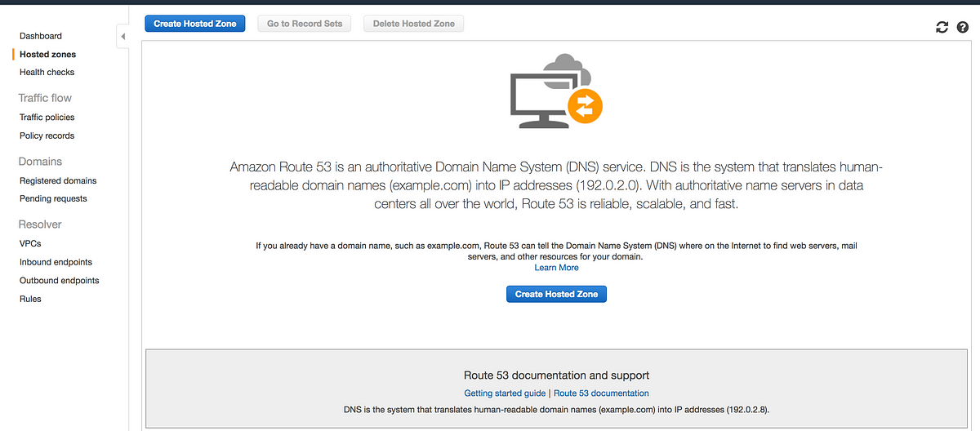
Task: Open Outbound endpoints in the sidebar
Action: [x=60, y=280]
